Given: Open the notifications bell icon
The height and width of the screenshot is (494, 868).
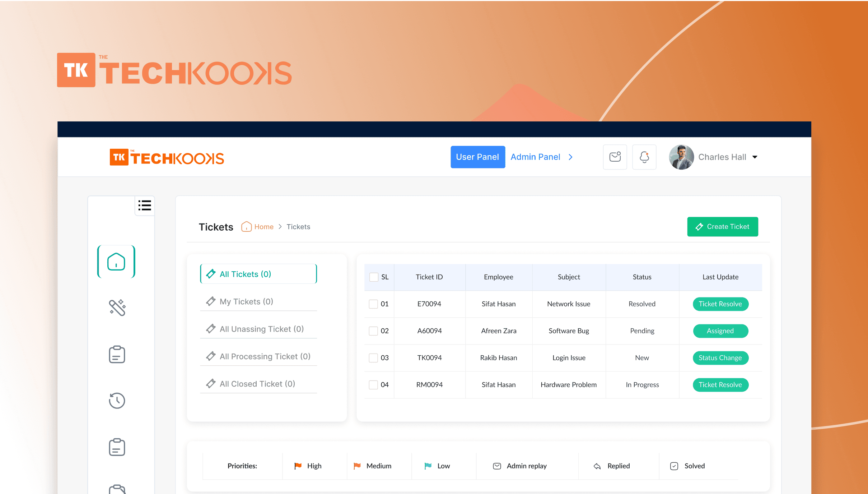Looking at the screenshot, I should pyautogui.click(x=644, y=157).
